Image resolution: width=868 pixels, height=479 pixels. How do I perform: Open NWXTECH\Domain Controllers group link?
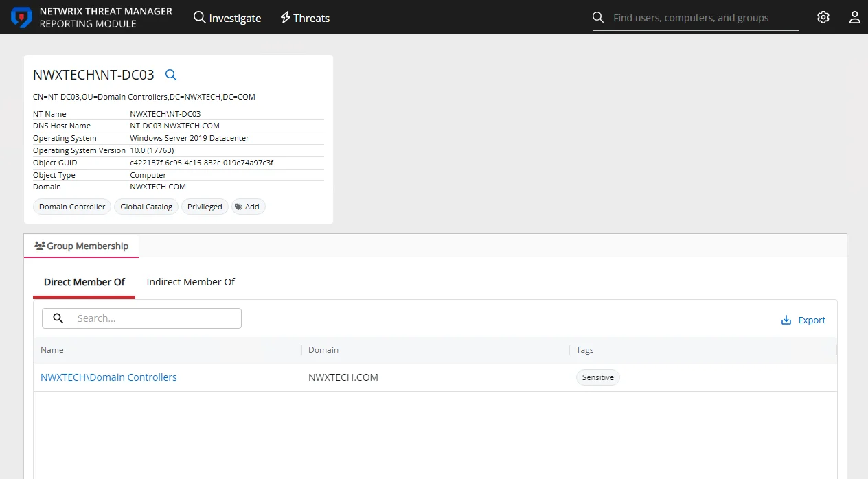coord(108,377)
